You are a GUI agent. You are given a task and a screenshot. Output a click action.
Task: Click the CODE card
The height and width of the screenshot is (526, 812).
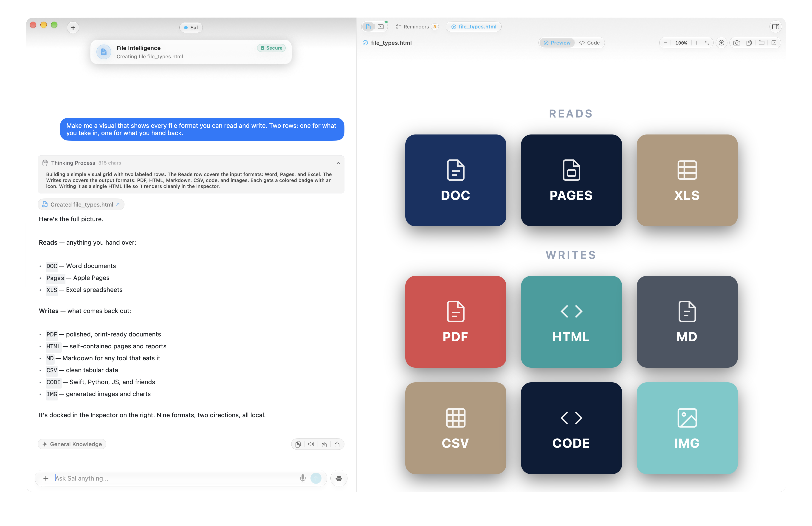[571, 428]
